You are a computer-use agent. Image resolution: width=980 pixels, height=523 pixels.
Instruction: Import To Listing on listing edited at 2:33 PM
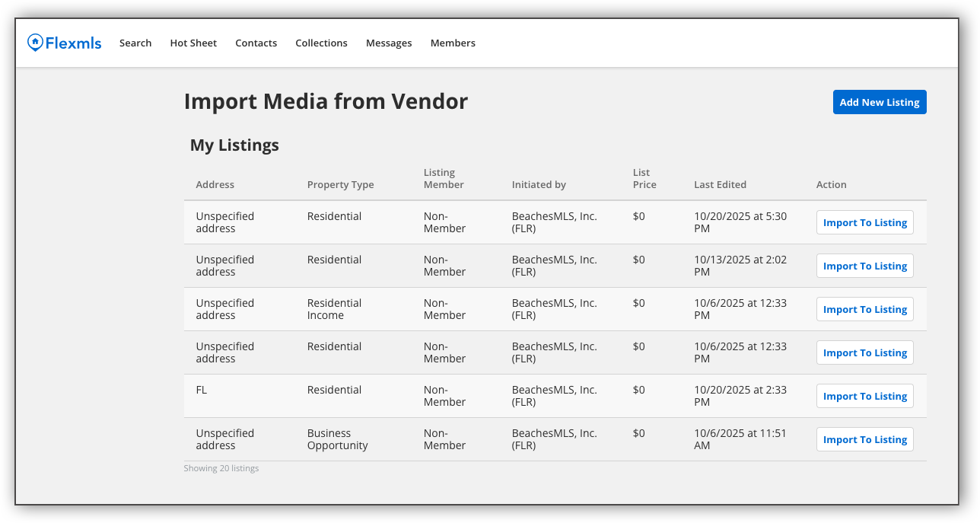pyautogui.click(x=864, y=396)
